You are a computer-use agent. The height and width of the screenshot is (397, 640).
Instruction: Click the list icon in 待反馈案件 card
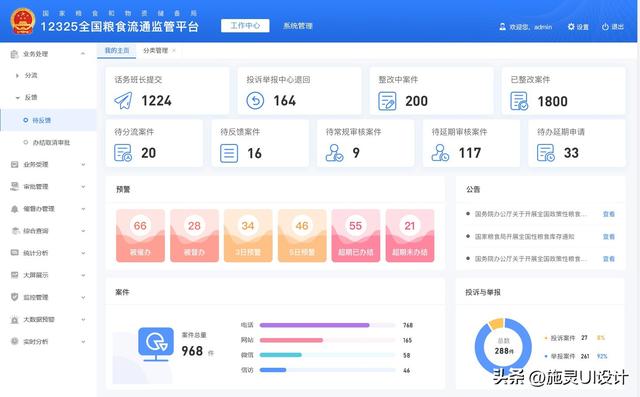(229, 153)
